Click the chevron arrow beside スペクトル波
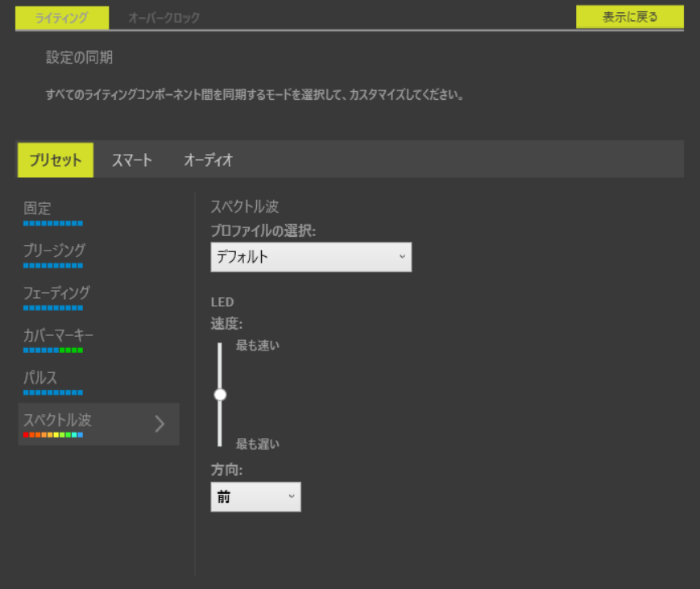 (x=159, y=424)
